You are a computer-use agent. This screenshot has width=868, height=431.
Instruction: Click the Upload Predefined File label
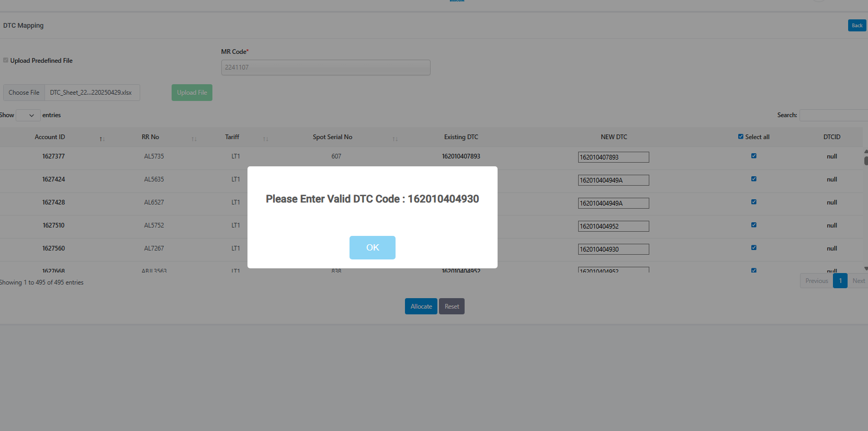[x=41, y=61]
